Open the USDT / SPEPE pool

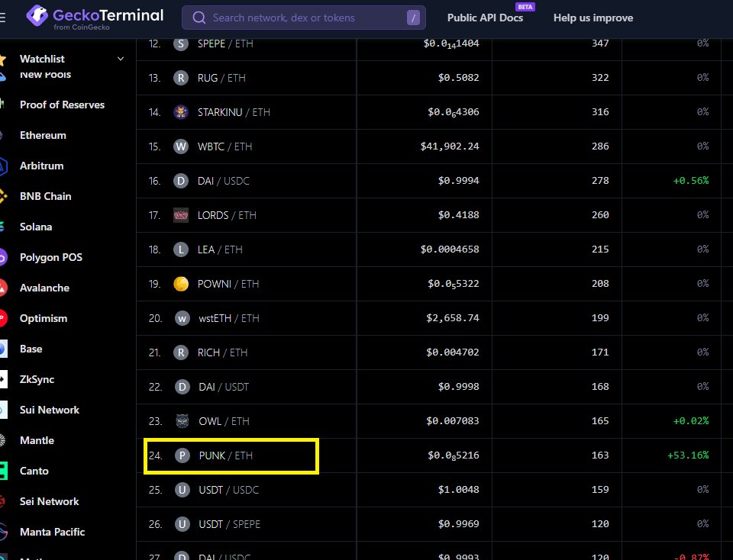230,524
